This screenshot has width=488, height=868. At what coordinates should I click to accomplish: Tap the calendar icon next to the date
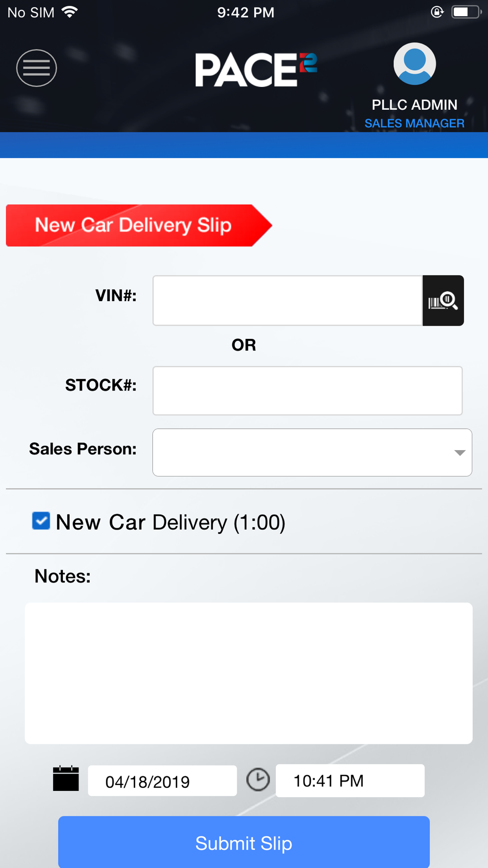click(66, 778)
